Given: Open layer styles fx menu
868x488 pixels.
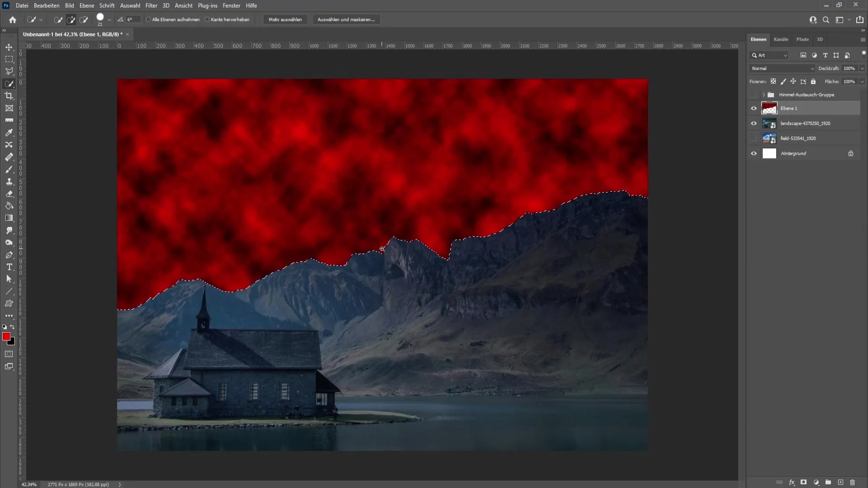Looking at the screenshot, I should point(792,482).
